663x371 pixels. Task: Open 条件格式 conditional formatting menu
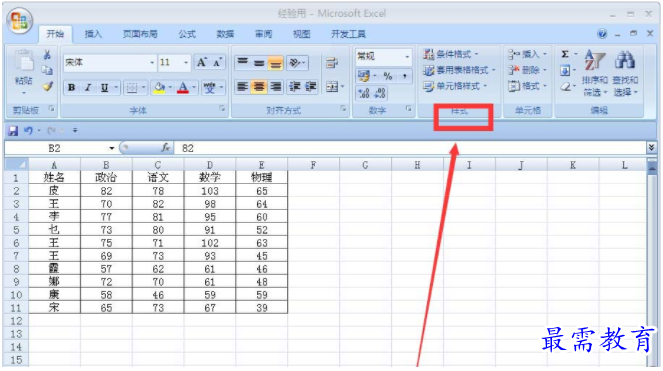tap(451, 54)
